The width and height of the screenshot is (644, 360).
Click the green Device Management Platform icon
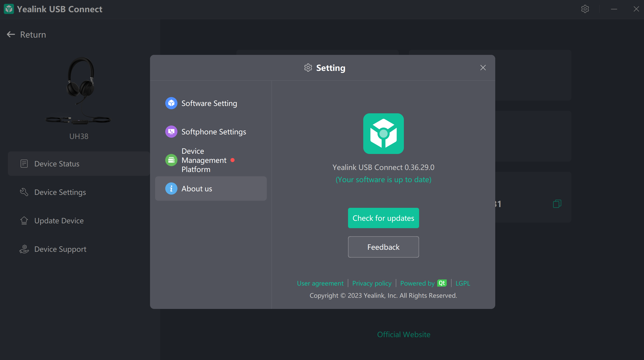click(x=171, y=160)
